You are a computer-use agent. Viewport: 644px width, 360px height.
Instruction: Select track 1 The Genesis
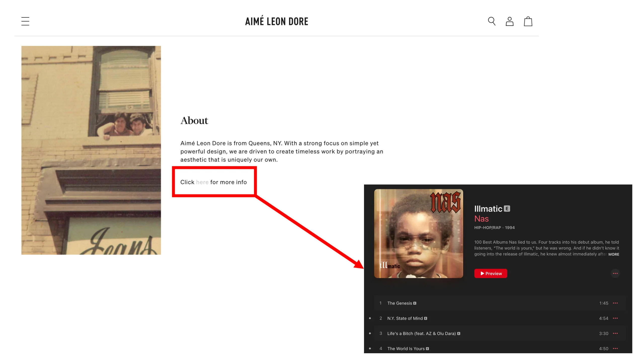point(500,303)
